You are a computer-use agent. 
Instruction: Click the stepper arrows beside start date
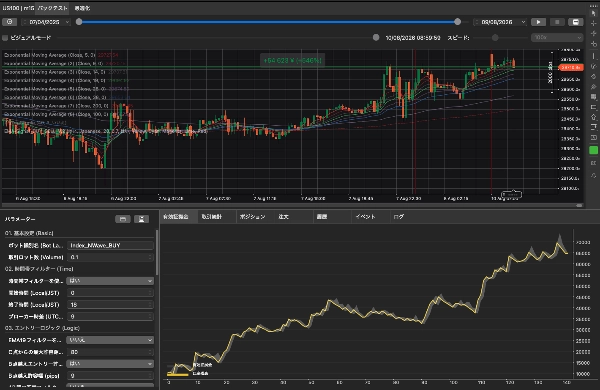25,22
